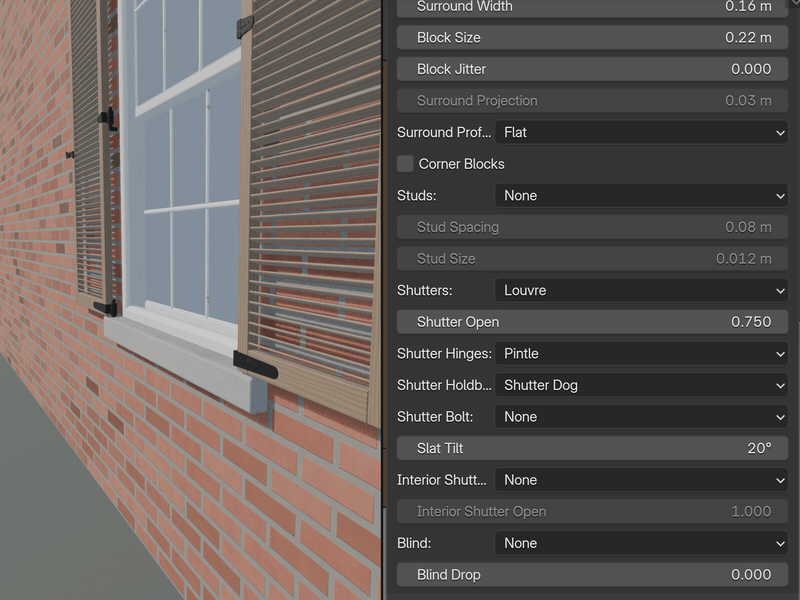Click the 'Studs:' label
This screenshot has width=800, height=600.
point(416,196)
